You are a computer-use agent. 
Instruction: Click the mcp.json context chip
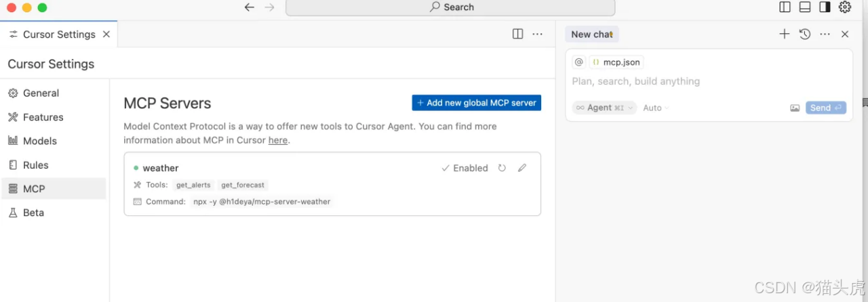coord(616,62)
